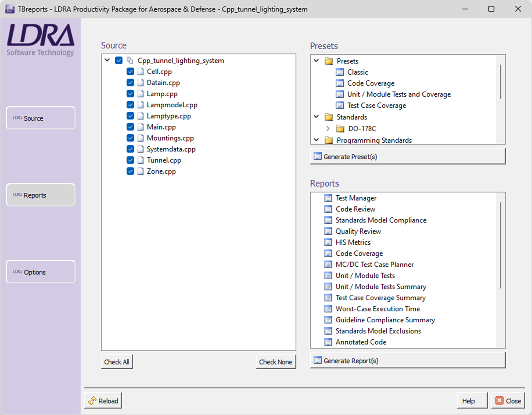Image resolution: width=532 pixels, height=415 pixels.
Task: Select the Source panel in the sidebar
Action: [40, 118]
